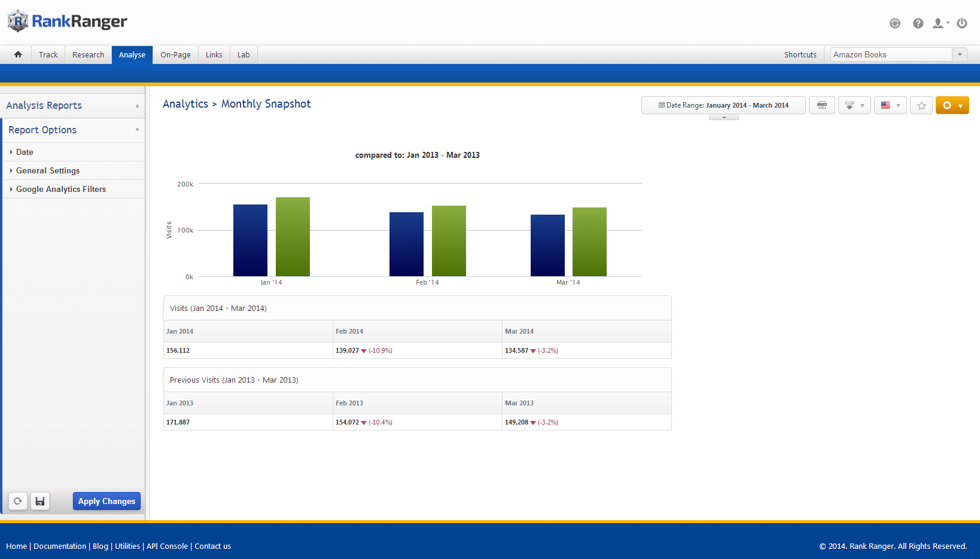980x559 pixels.
Task: Open the On-Page tab
Action: click(x=175, y=54)
